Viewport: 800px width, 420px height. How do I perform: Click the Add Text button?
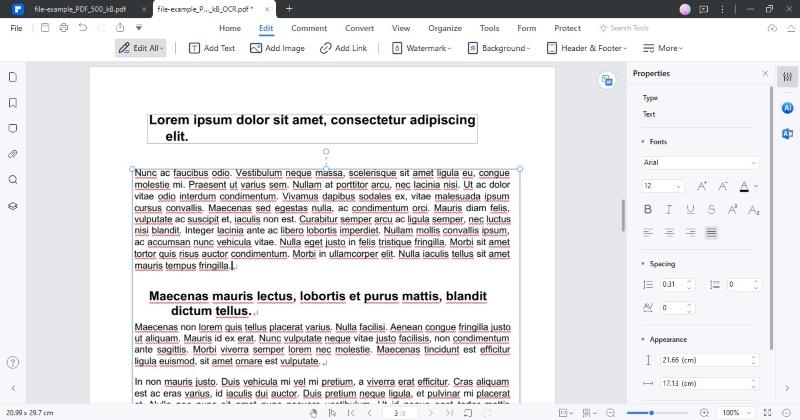(211, 48)
